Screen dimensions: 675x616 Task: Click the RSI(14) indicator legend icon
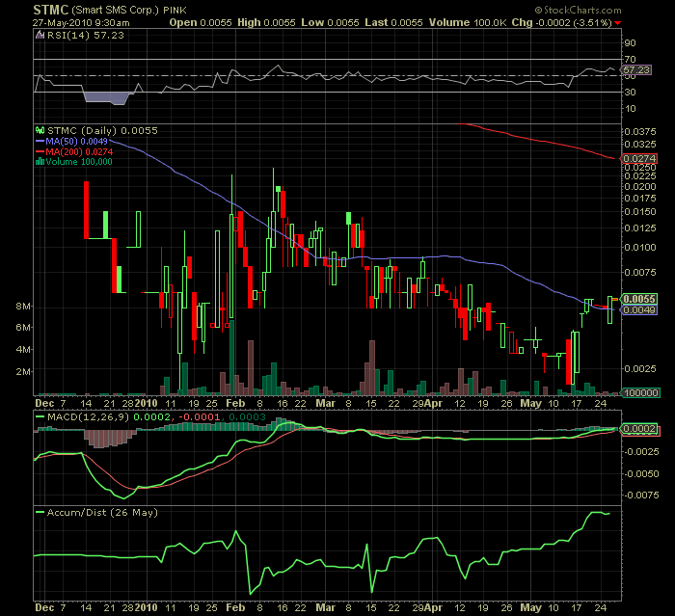[40, 34]
